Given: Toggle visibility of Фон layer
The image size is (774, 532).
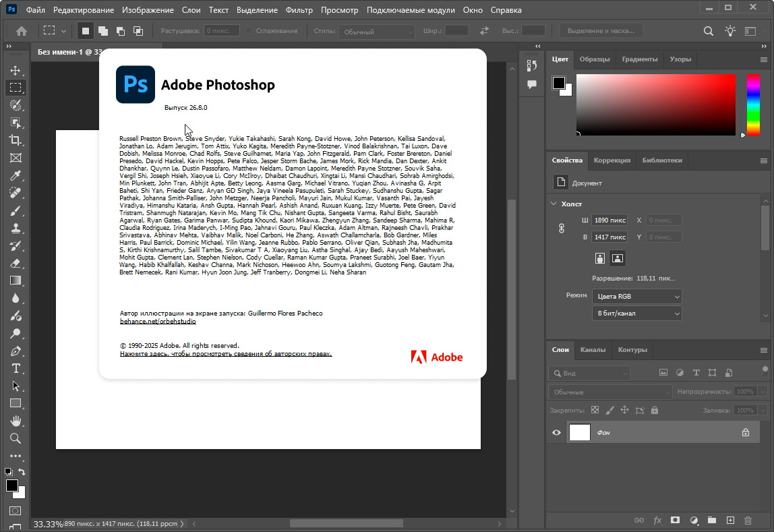Looking at the screenshot, I should coord(556,433).
